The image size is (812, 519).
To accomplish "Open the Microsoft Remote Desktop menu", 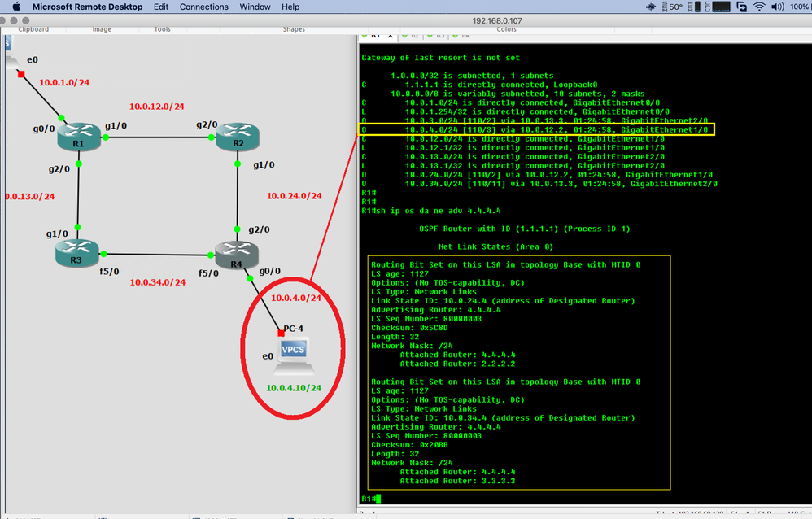I will [87, 7].
